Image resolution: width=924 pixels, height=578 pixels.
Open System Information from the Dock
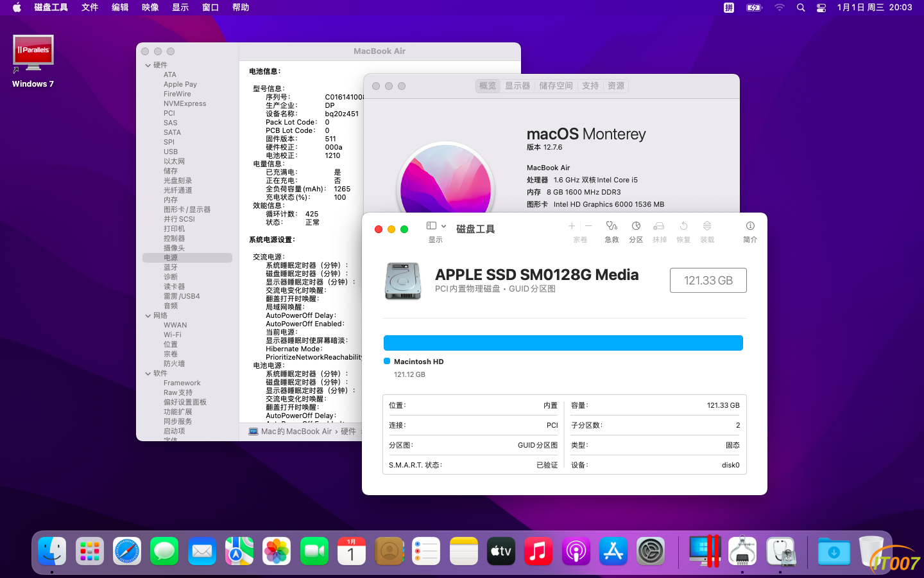pos(742,551)
